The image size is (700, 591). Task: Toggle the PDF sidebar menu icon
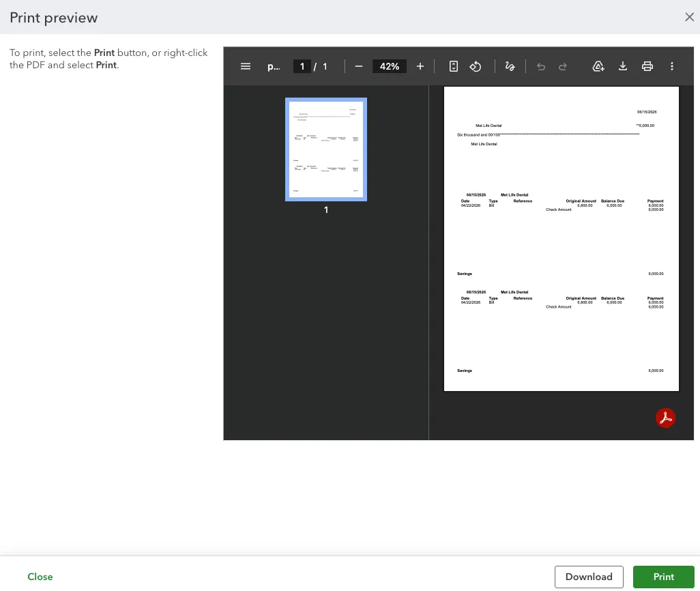[245, 67]
